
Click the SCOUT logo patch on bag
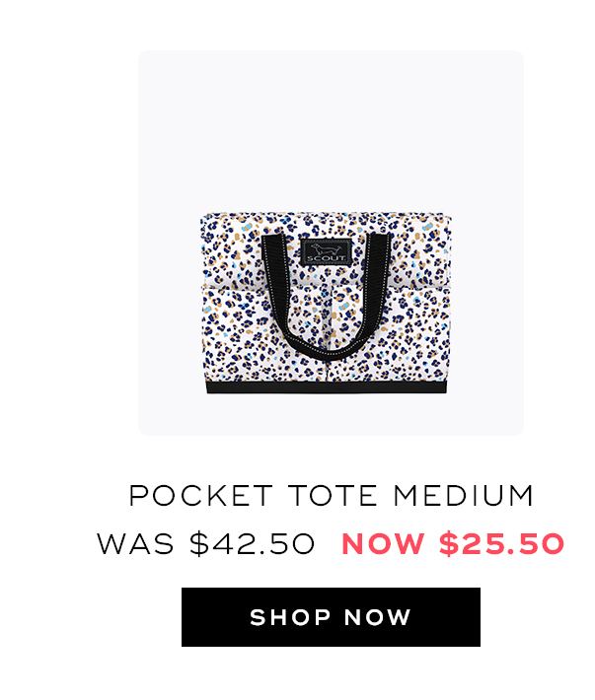[326, 252]
